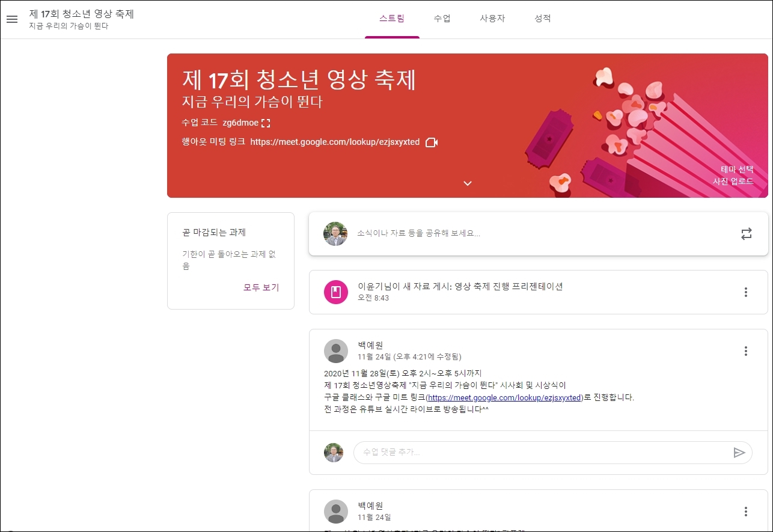Screen dimensions: 773x532
Task: Click the Meet video camera icon in banner
Action: (431, 142)
